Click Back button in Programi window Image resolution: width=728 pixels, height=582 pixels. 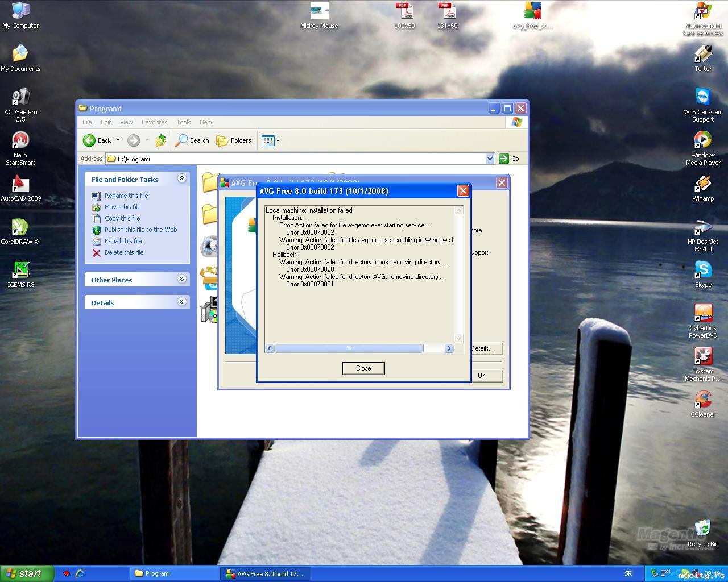coord(97,140)
